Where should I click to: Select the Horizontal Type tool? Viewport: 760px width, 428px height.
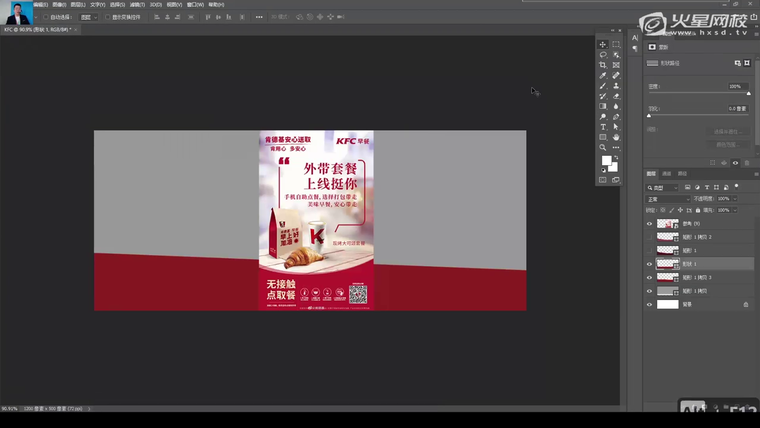tap(603, 127)
